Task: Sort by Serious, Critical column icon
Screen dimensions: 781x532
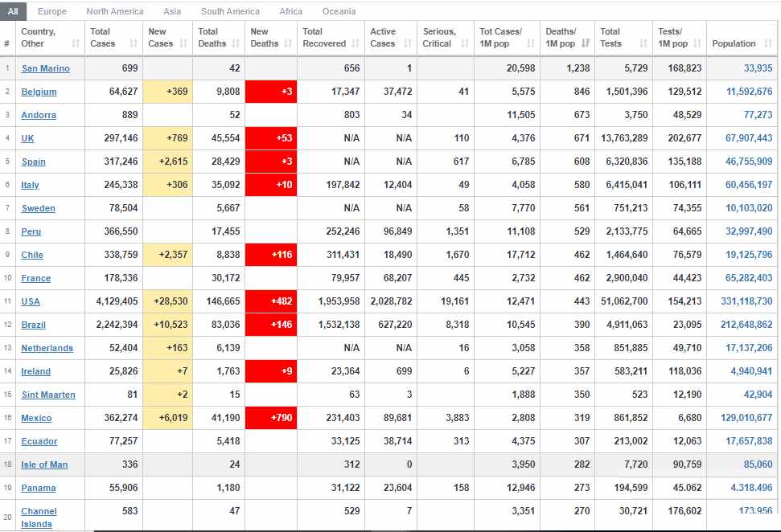Action: point(465,43)
